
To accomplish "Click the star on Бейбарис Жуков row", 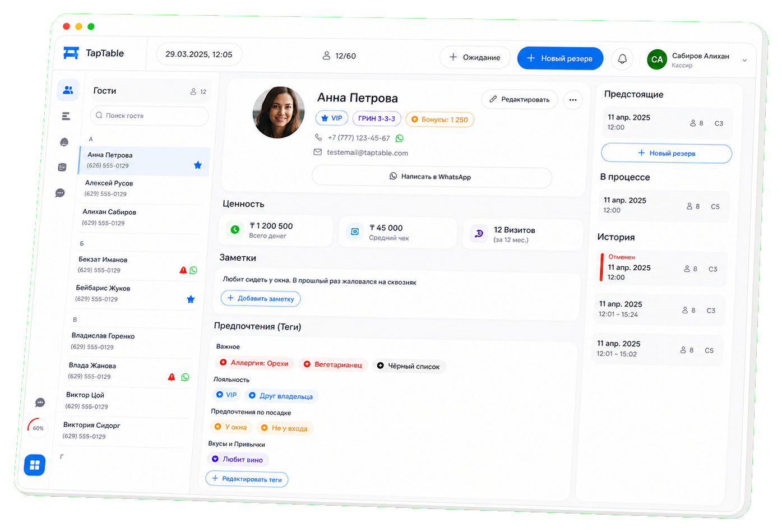I will (x=191, y=299).
